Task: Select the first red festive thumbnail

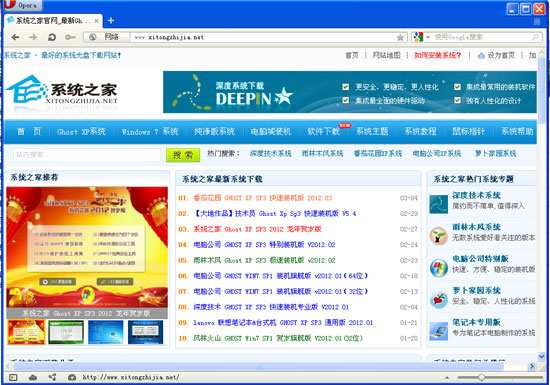Action: click(x=26, y=332)
